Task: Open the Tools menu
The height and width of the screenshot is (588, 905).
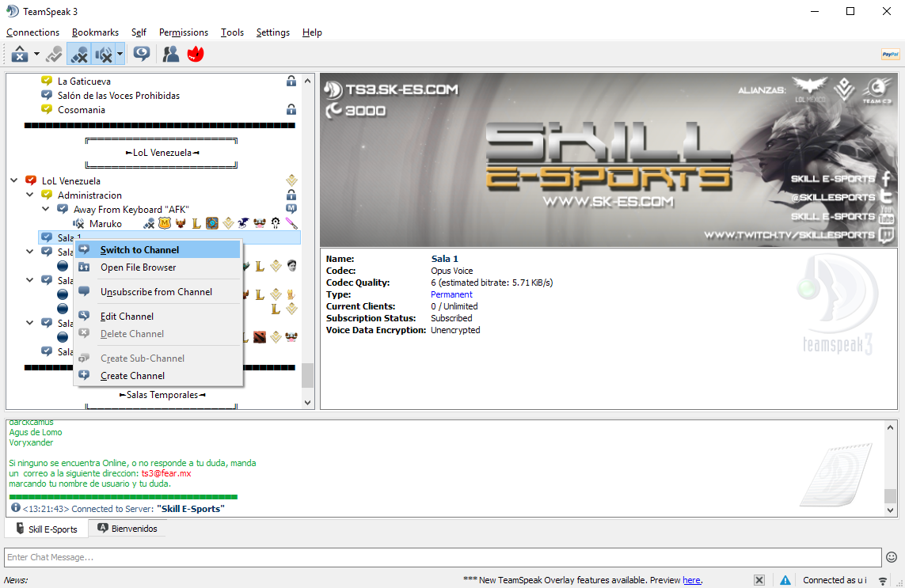Action: 232,32
